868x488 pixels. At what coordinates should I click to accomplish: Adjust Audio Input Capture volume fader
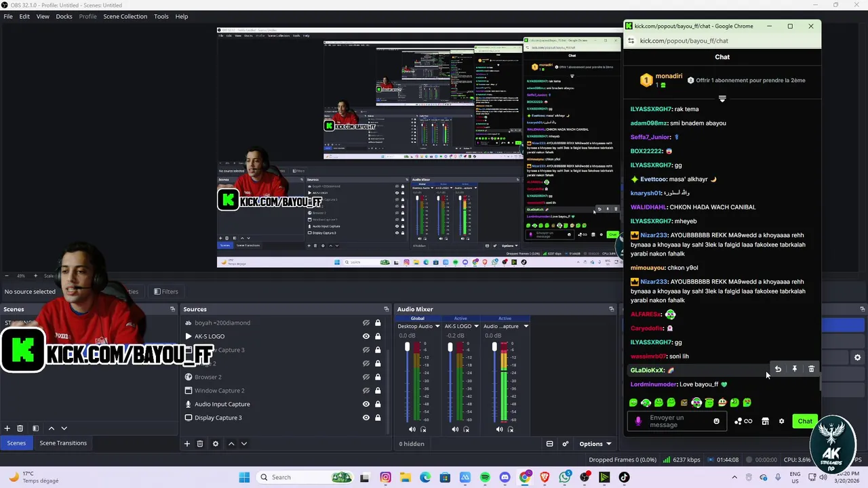(494, 347)
